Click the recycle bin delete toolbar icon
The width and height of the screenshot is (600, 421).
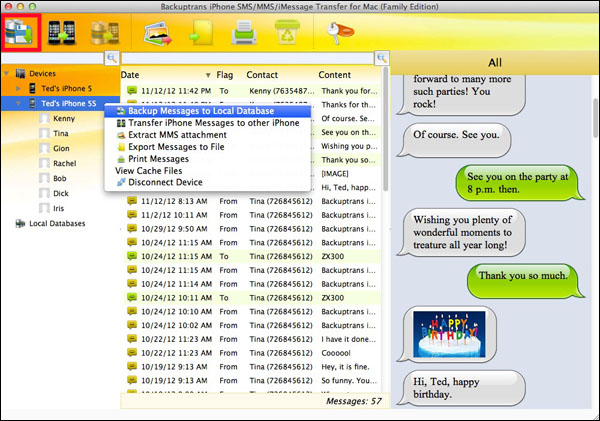click(287, 32)
